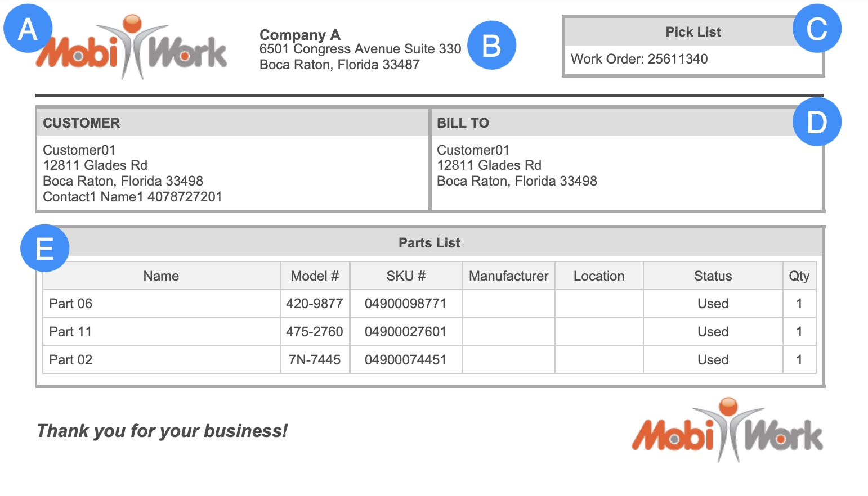Click the SKU # column header

pyautogui.click(x=405, y=276)
